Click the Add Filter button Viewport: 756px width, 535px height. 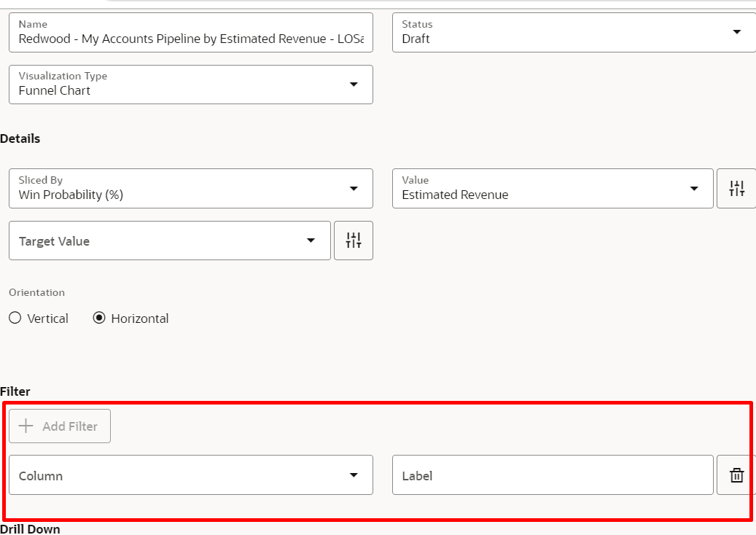click(x=59, y=426)
